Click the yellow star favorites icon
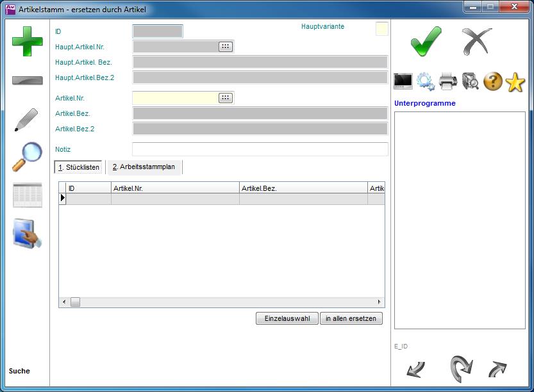534x392 pixels. tap(515, 82)
